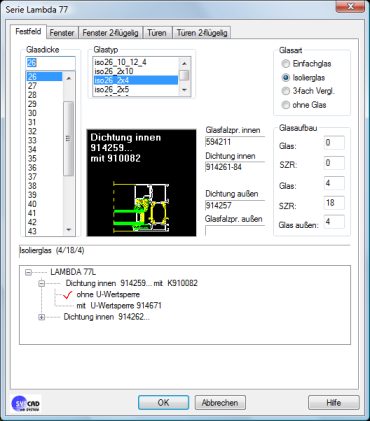Screen dimensions: 370x421
Task: Collapse the LAMBDA 77L tree node
Action: [29, 272]
